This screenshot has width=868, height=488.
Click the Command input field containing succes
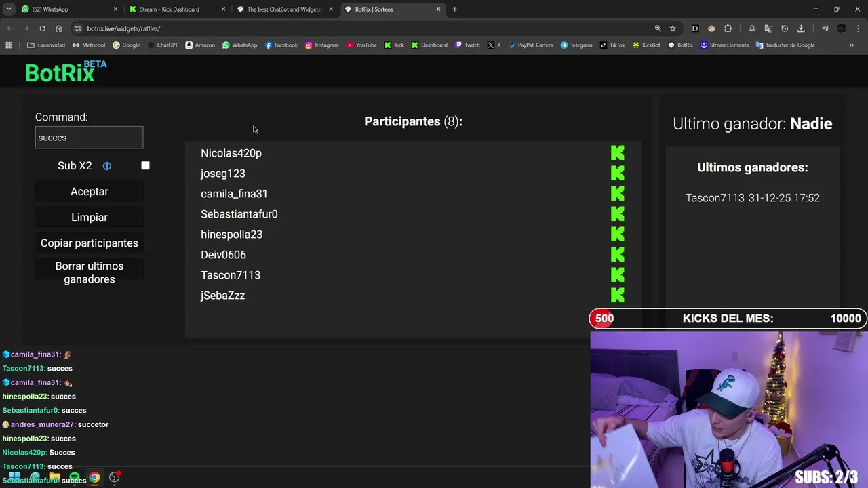(x=89, y=138)
